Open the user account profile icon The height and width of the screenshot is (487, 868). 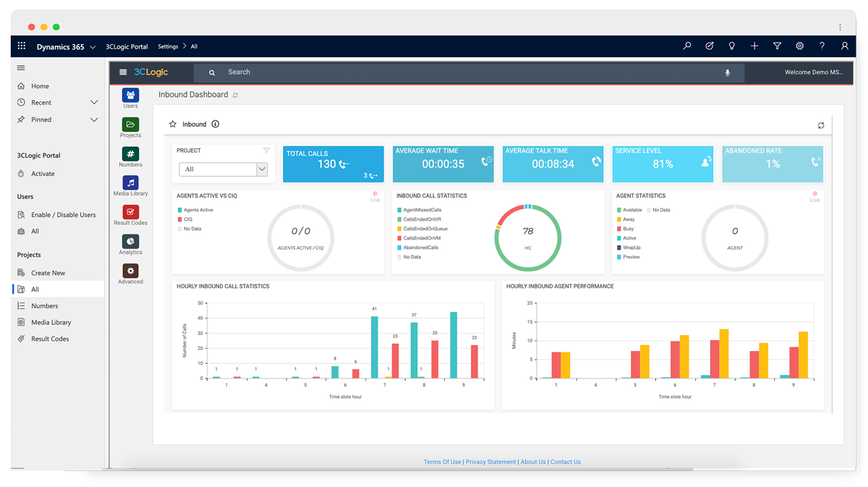(x=844, y=46)
